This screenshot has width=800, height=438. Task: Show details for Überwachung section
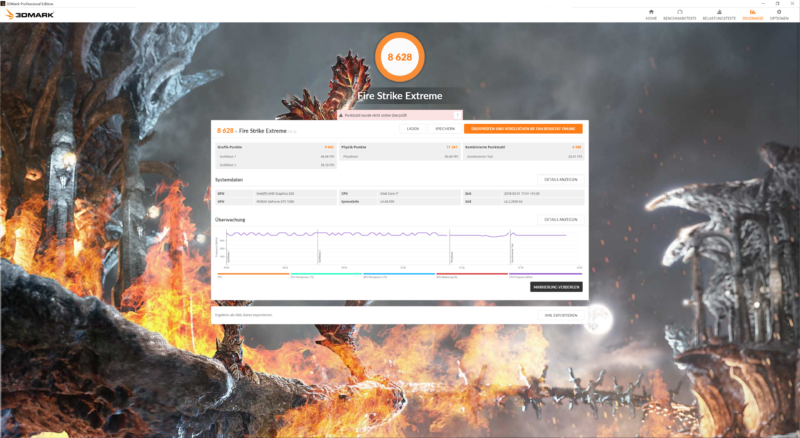560,220
